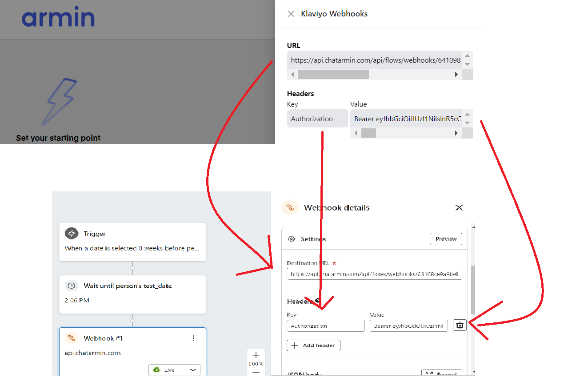Close the Klaviyo Webhooks panel
Viewport: 588px width, 381px height.
[291, 14]
